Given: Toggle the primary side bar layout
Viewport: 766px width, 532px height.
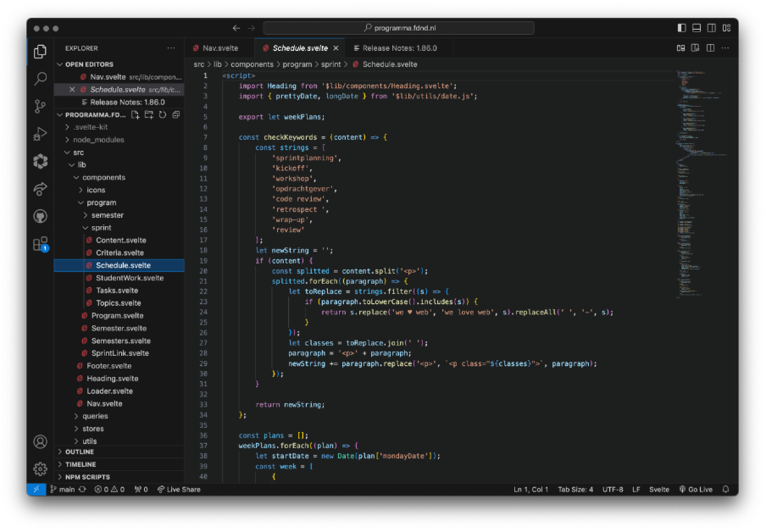Looking at the screenshot, I should 682,28.
